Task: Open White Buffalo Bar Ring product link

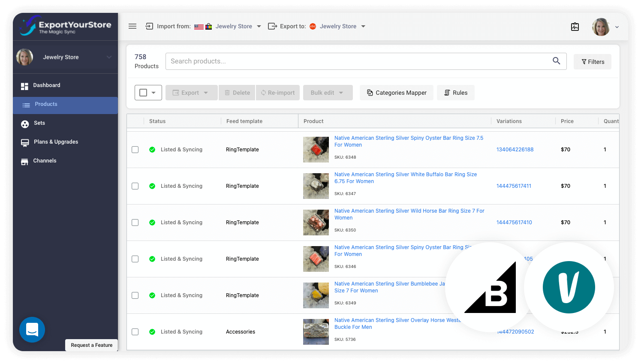Action: 406,178
